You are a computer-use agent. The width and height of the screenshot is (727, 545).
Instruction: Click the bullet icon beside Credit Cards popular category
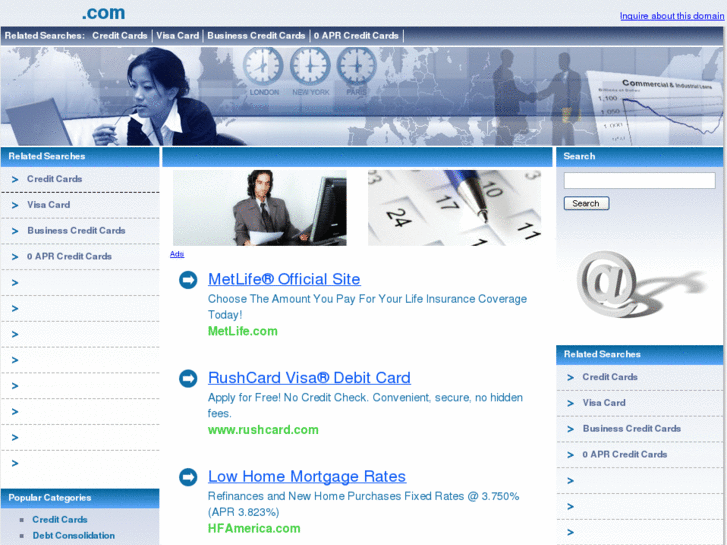[22, 520]
